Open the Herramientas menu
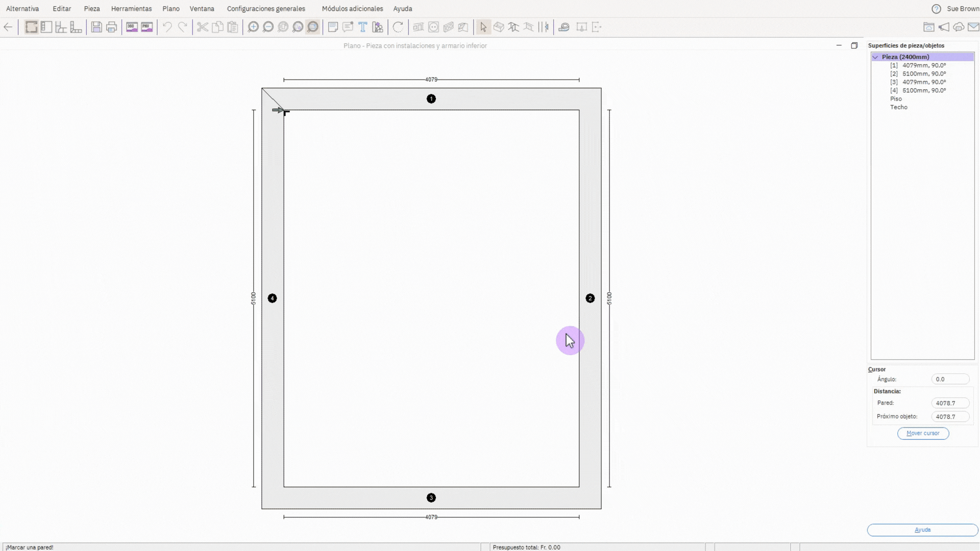This screenshot has height=551, width=980. [x=131, y=8]
